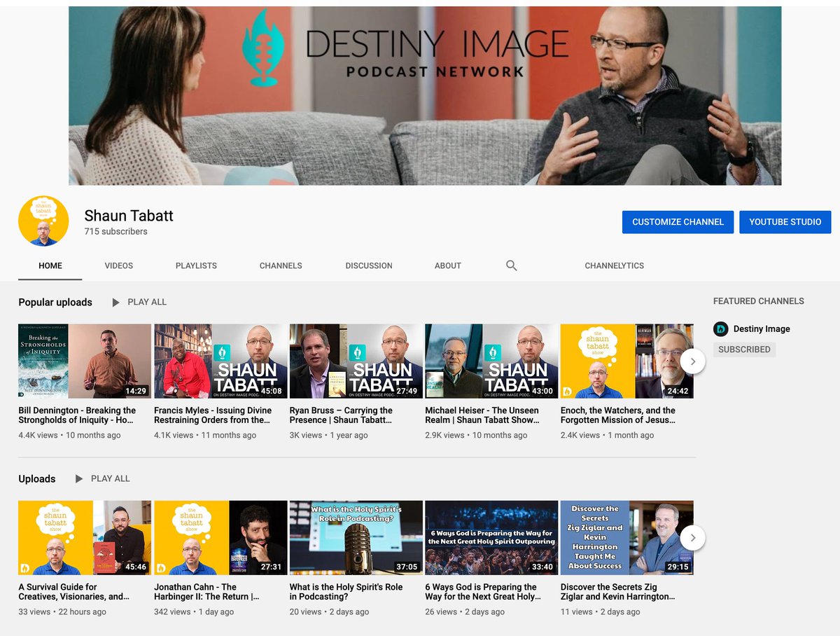Click title 'What is the Holy Spirit's Role in Podcasting?'
The width and height of the screenshot is (840, 636).
pos(346,592)
